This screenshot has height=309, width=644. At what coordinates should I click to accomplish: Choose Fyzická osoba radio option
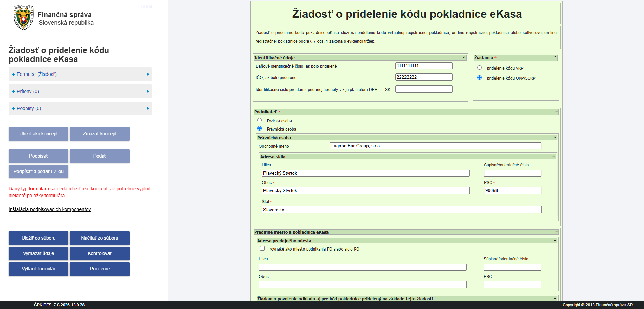[x=259, y=120]
